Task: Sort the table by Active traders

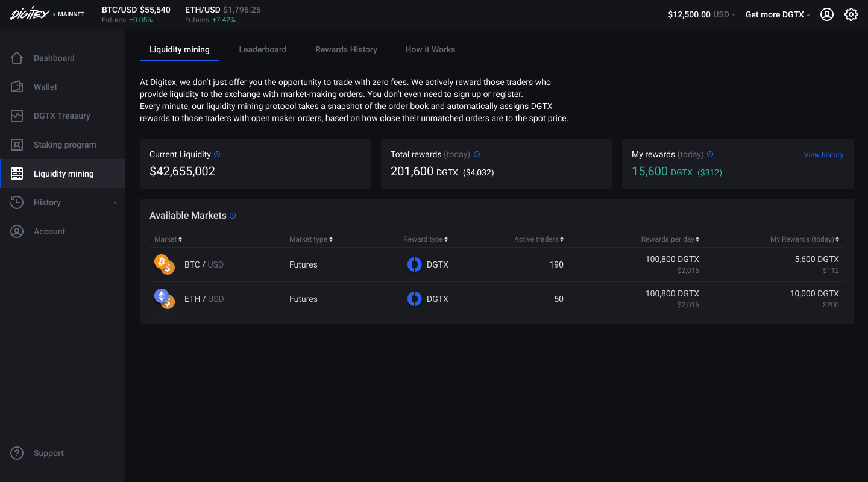Action: 538,239
